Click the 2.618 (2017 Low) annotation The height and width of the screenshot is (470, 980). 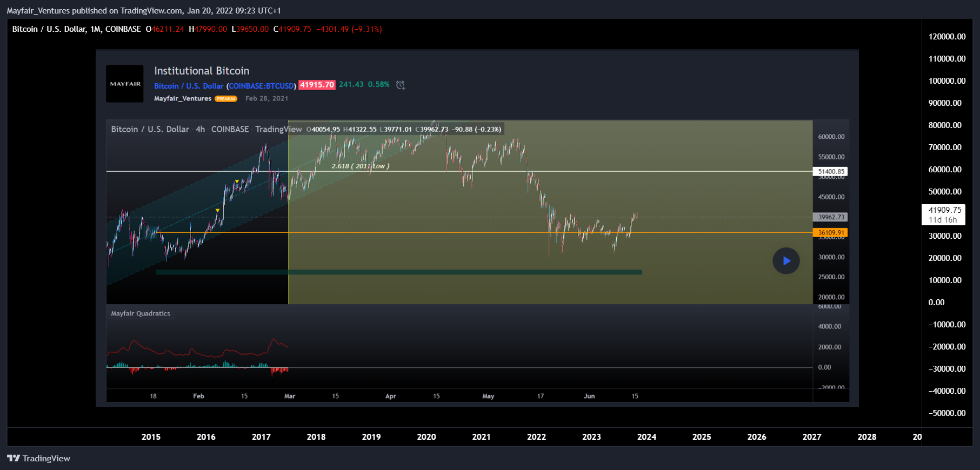click(360, 166)
